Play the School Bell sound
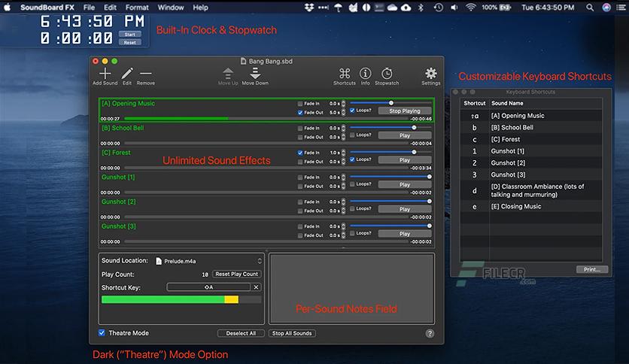This screenshot has height=364, width=629. click(405, 135)
